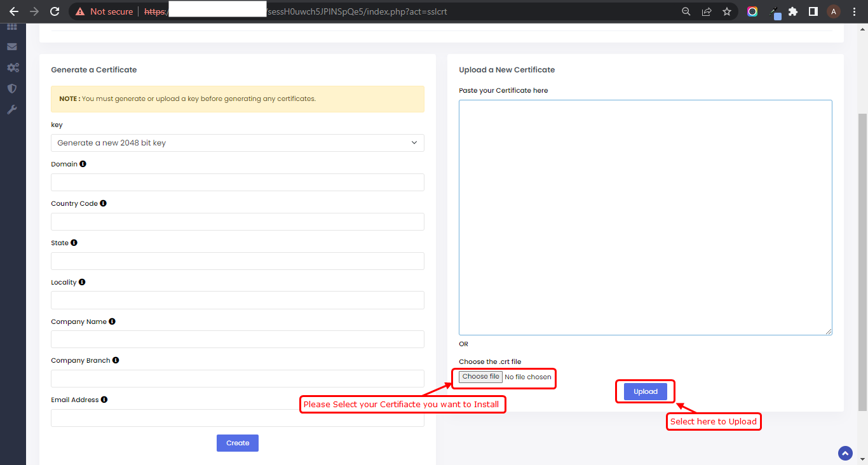Click the info icon beside Country Code
Image resolution: width=868 pixels, height=465 pixels.
103,203
